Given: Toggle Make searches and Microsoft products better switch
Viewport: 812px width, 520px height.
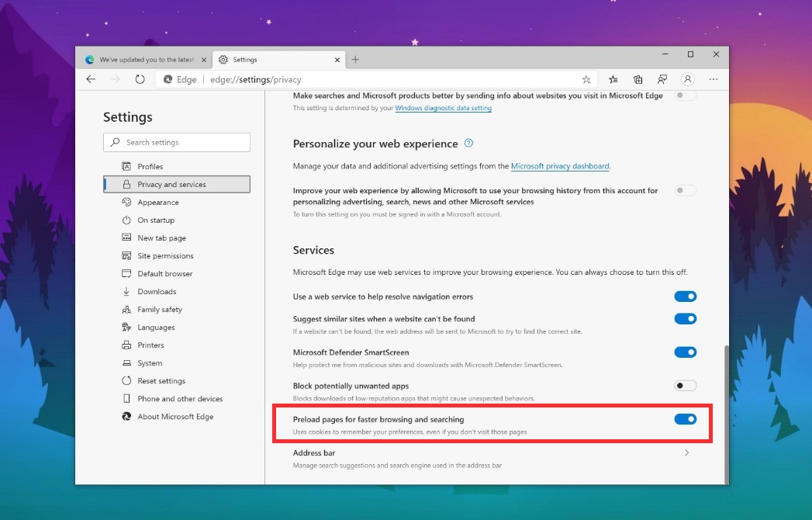Looking at the screenshot, I should (x=685, y=95).
